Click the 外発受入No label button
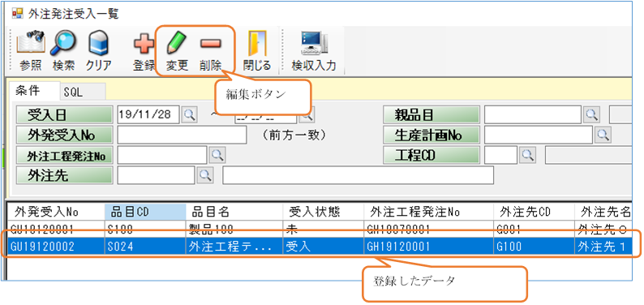This screenshot has width=644, height=305. click(x=65, y=135)
